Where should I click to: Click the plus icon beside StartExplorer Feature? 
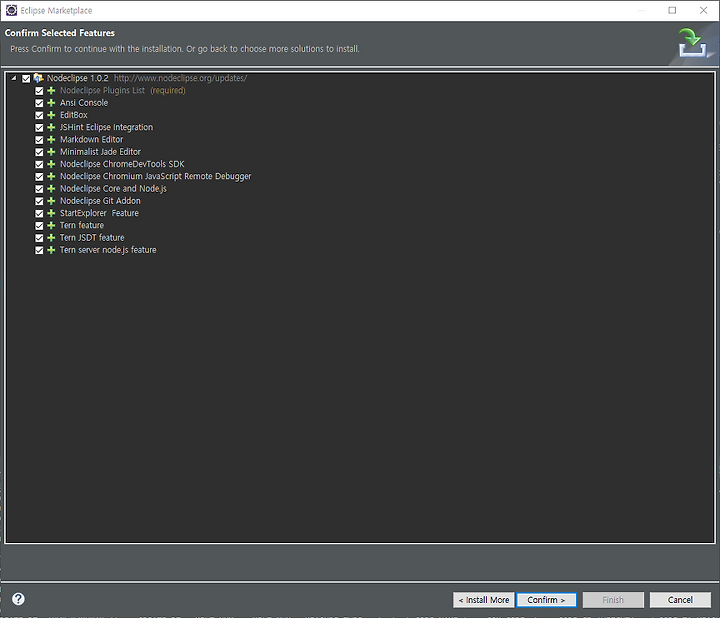click(51, 213)
